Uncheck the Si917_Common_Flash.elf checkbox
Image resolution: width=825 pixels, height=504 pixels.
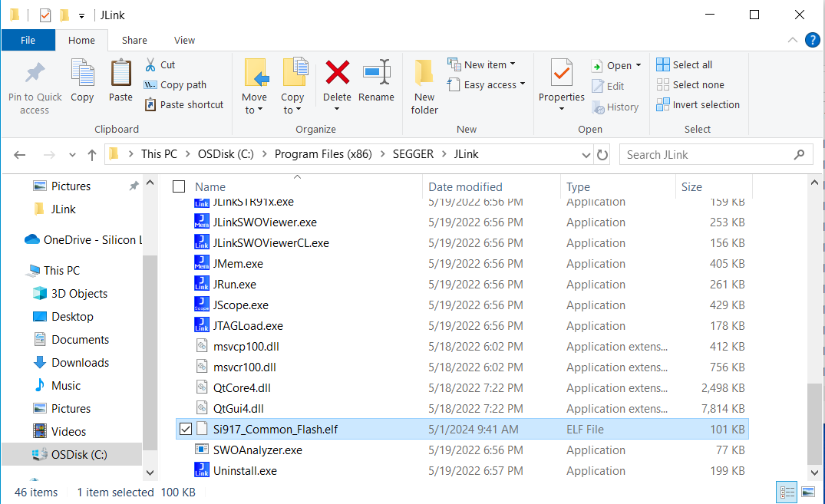coord(185,430)
